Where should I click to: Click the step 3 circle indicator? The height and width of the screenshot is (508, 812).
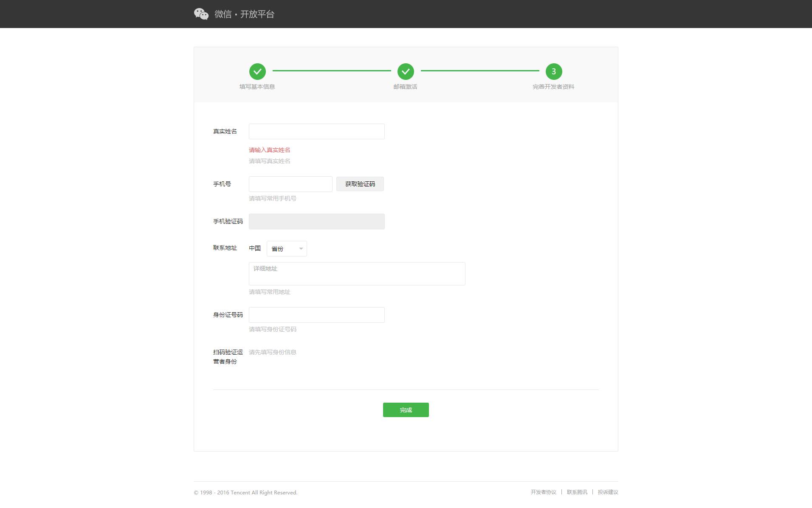(554, 71)
